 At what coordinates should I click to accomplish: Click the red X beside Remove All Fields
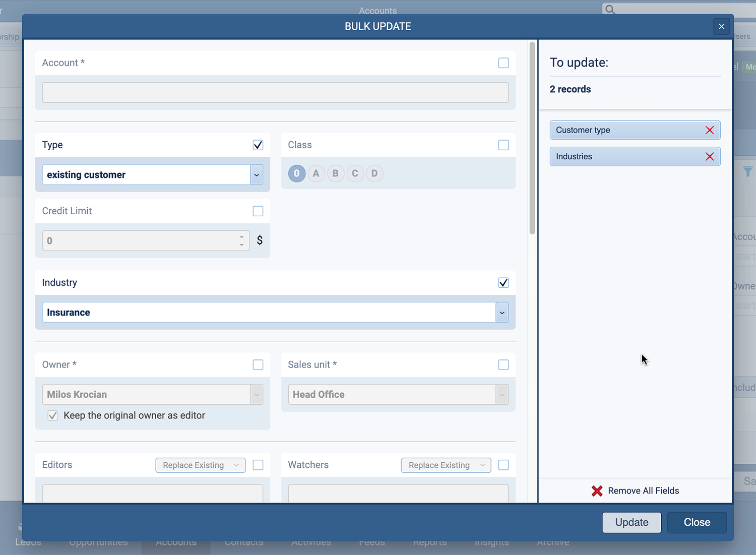coord(597,490)
